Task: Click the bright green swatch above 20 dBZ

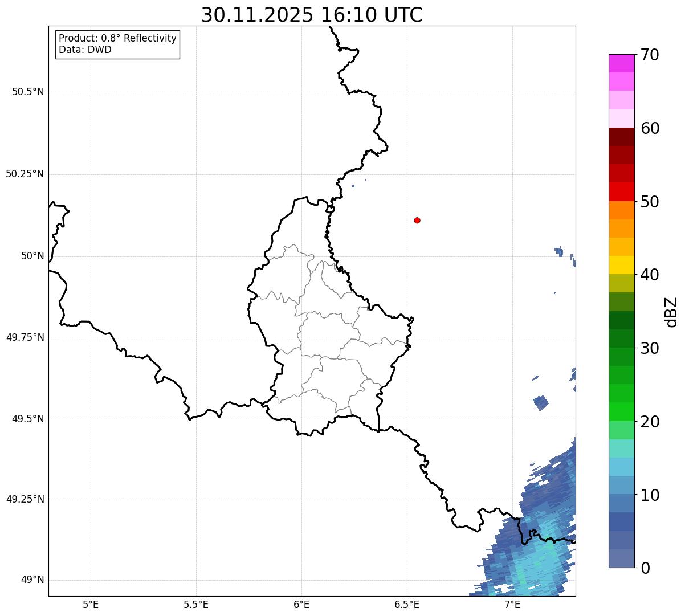Action: [622, 412]
